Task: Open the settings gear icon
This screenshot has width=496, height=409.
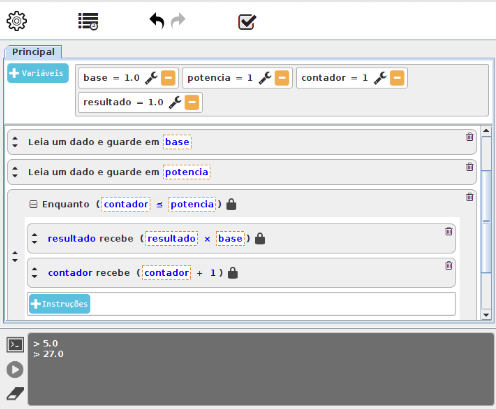Action: [x=17, y=21]
